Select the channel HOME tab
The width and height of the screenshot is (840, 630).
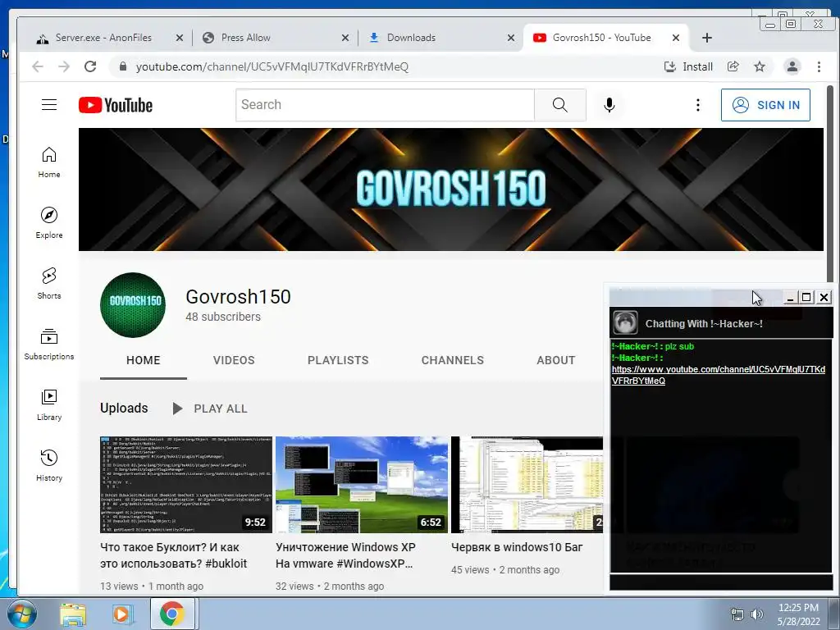[143, 361]
